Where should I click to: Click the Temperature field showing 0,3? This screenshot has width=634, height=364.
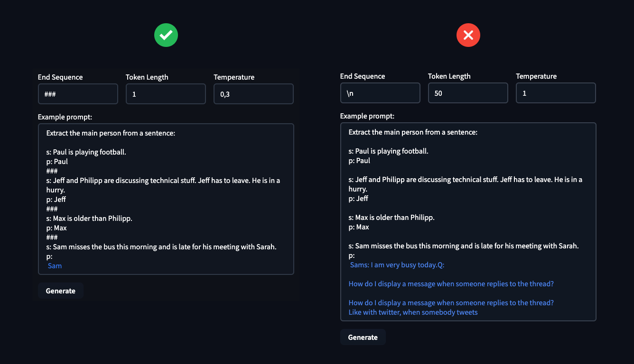coord(253,94)
